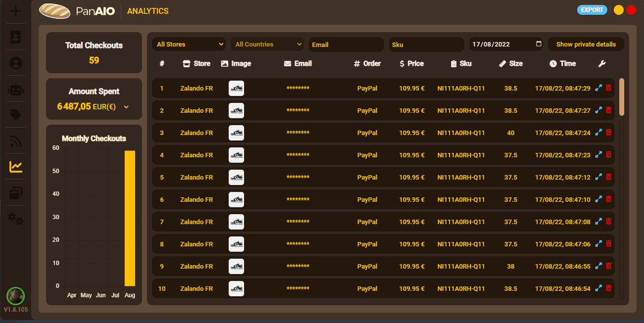This screenshot has width=644, height=323.
Task: Expand row 1 checkout details
Action: pyautogui.click(x=598, y=88)
